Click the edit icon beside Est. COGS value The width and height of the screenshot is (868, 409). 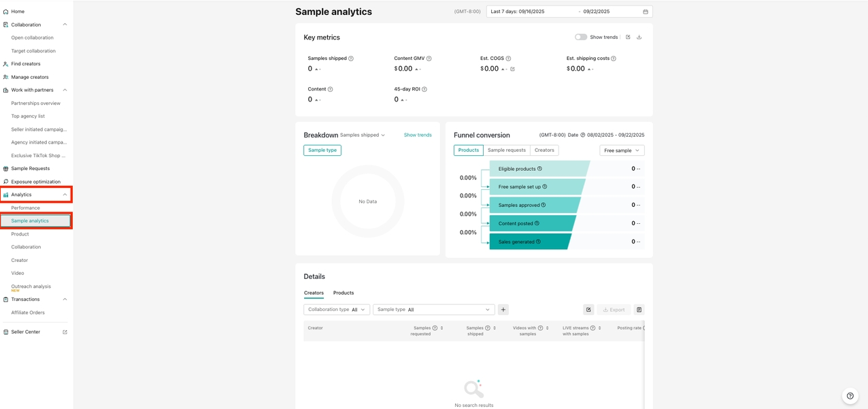tap(513, 69)
